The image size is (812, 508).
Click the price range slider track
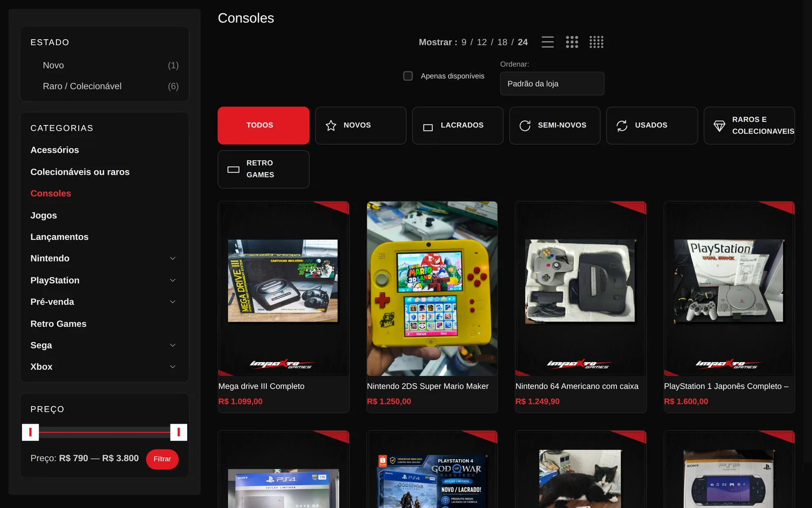tap(105, 432)
